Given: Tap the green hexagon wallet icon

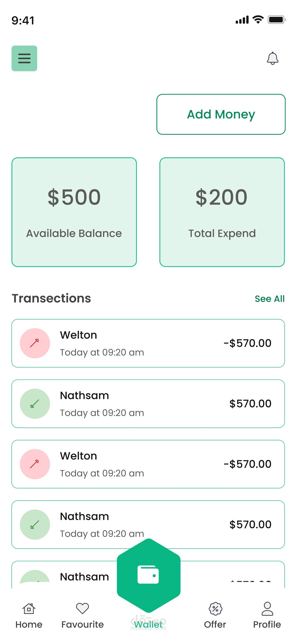Looking at the screenshot, I should tap(148, 574).
